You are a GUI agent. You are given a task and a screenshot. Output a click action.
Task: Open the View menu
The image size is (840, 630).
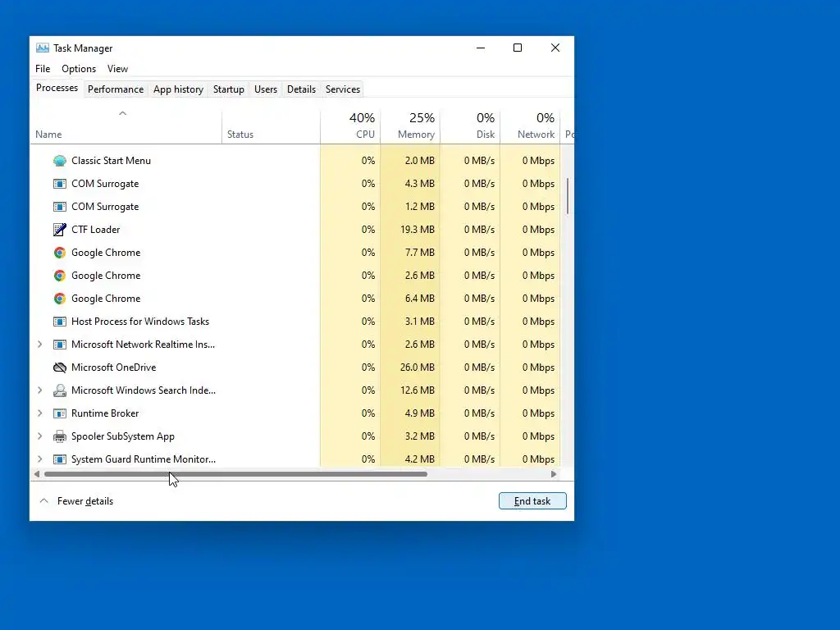[117, 69]
